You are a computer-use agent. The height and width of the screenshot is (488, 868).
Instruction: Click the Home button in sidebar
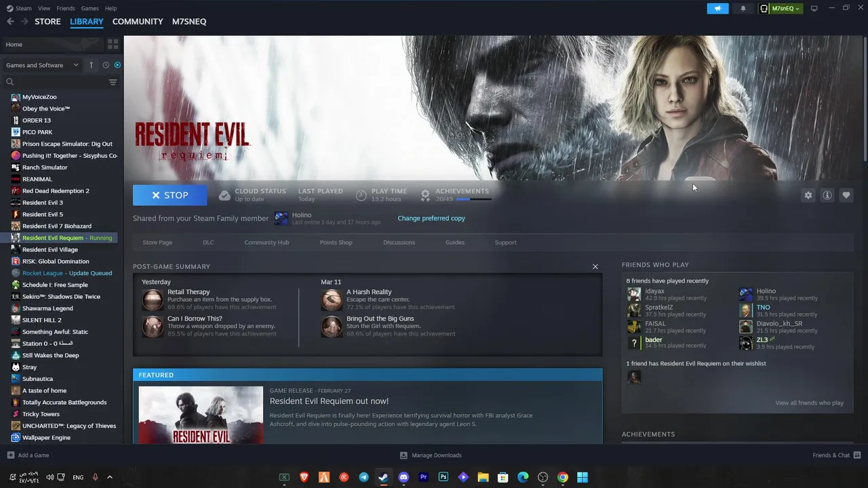[53, 44]
